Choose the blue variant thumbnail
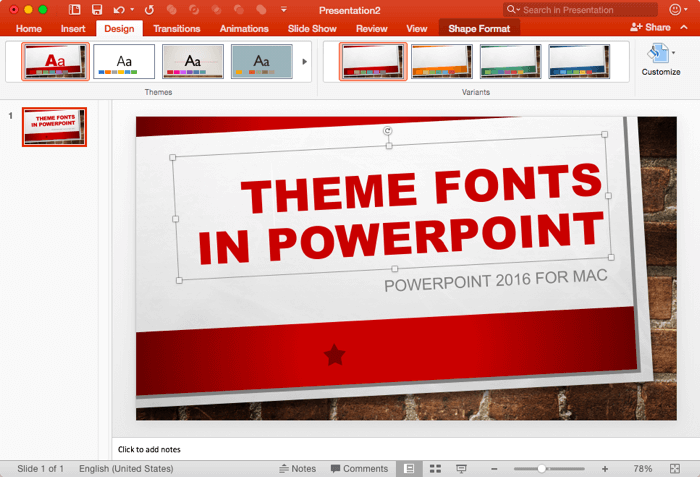This screenshot has height=477, width=700. (x=579, y=61)
